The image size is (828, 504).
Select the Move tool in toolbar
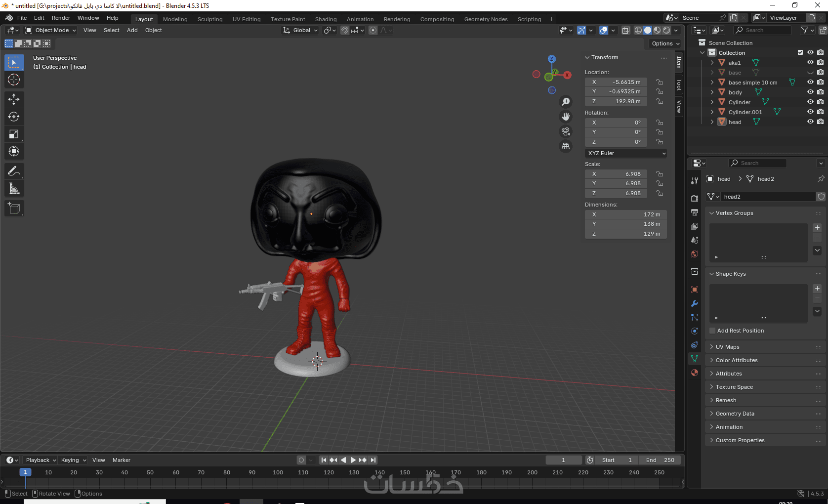tap(14, 99)
